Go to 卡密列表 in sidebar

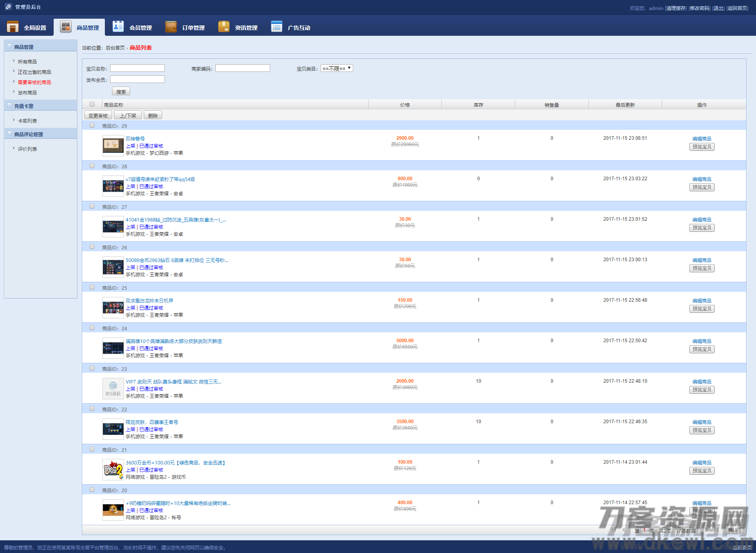pos(27,121)
